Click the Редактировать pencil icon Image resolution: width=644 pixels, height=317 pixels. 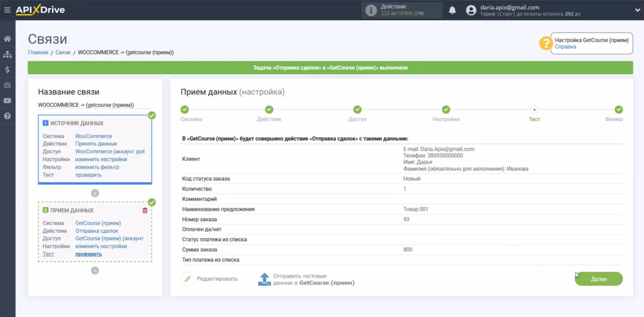(x=188, y=279)
